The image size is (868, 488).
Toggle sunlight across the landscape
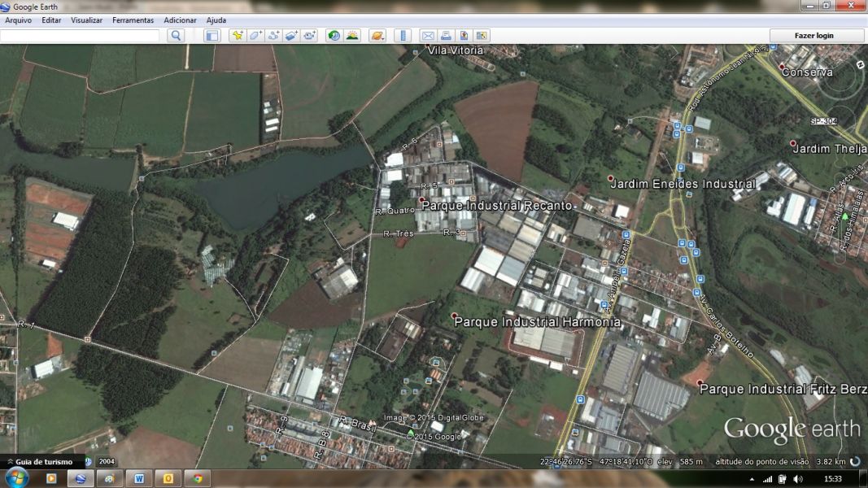[351, 36]
